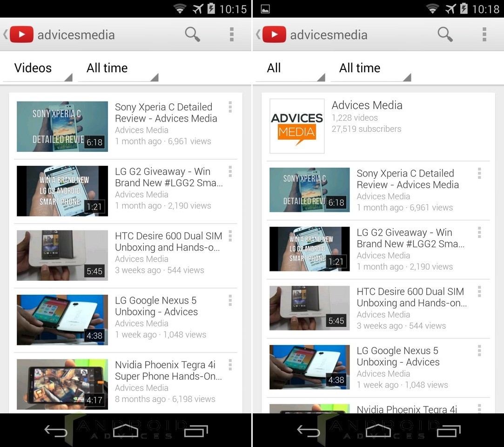Open the Advices Media channel name

pos(367,105)
